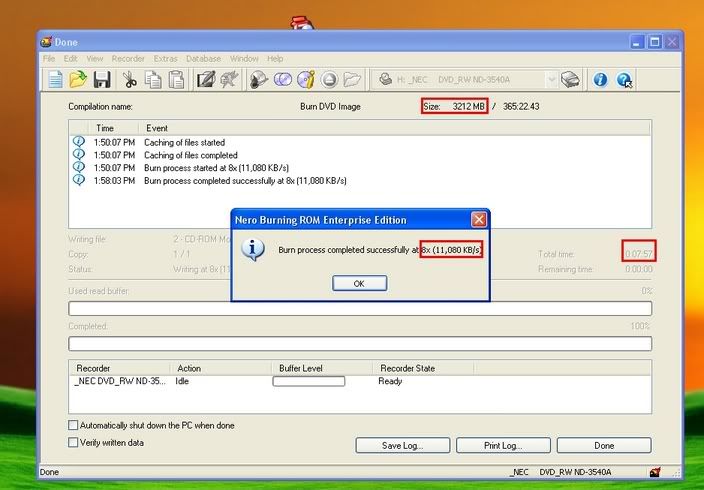The image size is (704, 490).
Task: Confirm the dialog with OK
Action: click(x=359, y=283)
